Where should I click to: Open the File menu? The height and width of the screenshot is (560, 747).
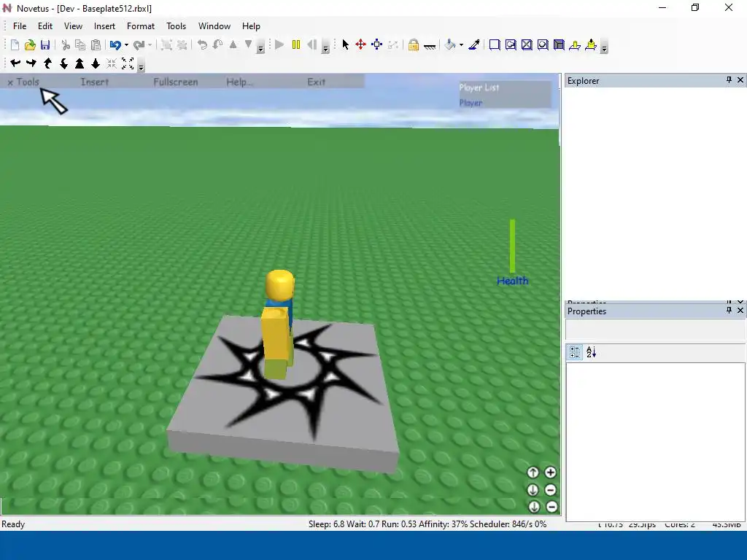click(20, 26)
